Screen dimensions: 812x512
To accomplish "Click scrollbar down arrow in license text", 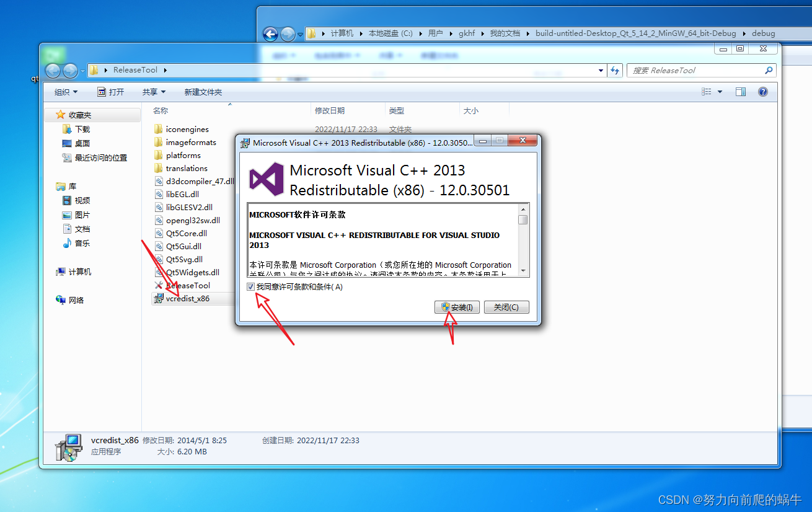I will pos(523,271).
